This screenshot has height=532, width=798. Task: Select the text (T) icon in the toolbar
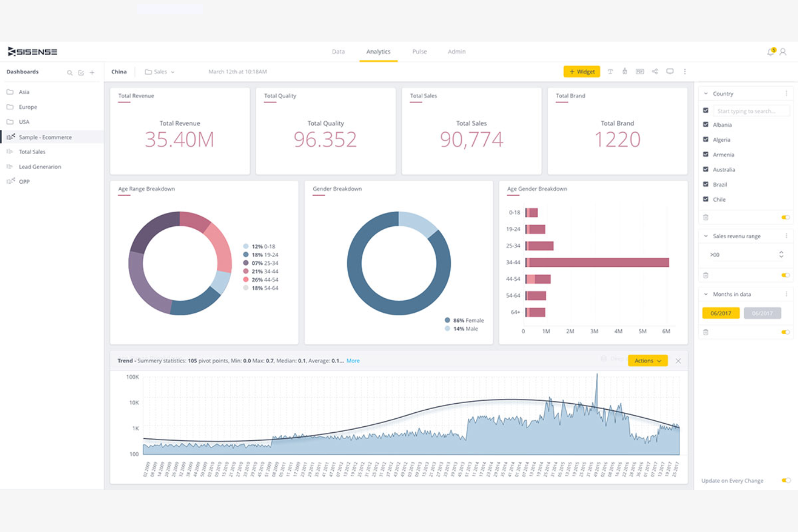610,71
